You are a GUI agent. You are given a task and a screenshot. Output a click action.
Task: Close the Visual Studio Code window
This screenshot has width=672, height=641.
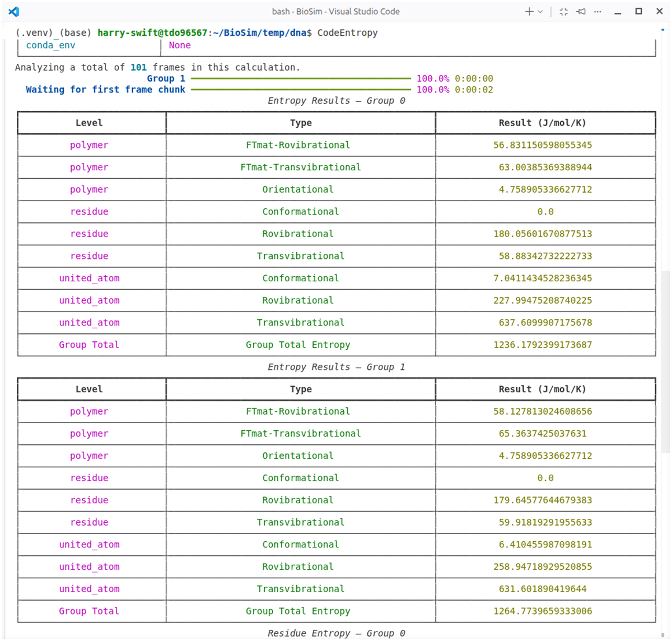click(x=660, y=11)
